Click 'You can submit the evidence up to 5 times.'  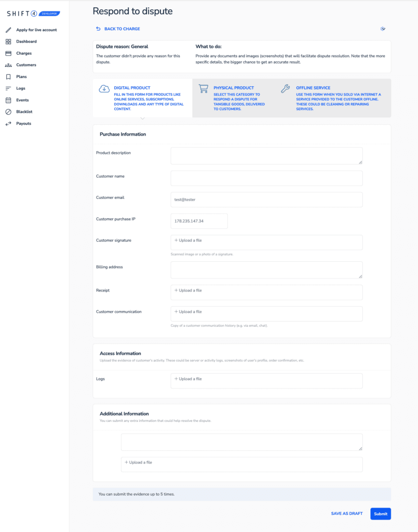[137, 495]
